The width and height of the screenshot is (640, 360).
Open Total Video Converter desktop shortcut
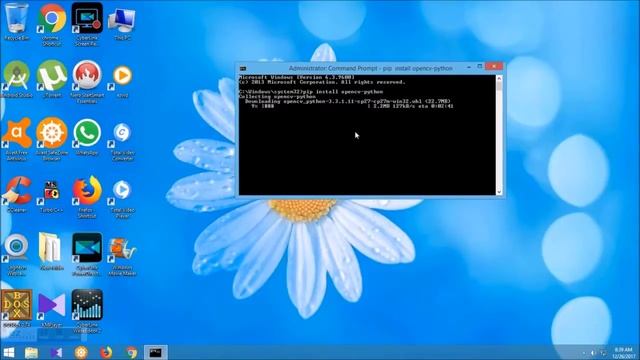tap(122, 141)
